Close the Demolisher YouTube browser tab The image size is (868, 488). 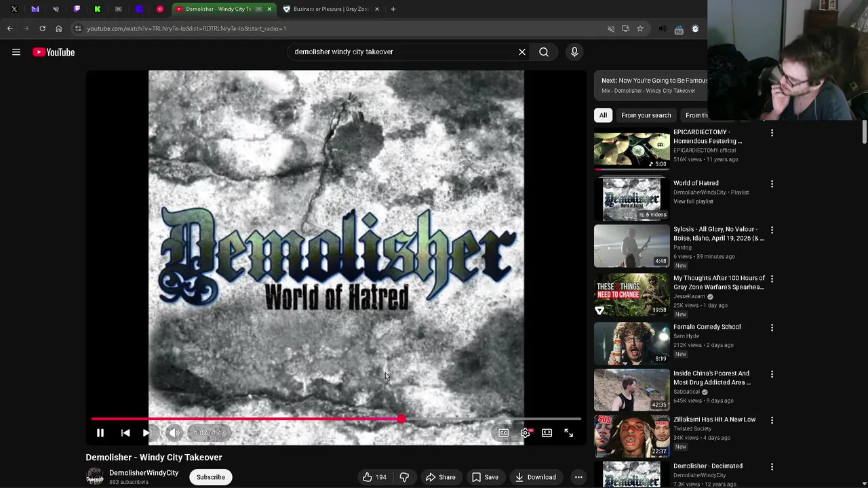pyautogui.click(x=269, y=9)
